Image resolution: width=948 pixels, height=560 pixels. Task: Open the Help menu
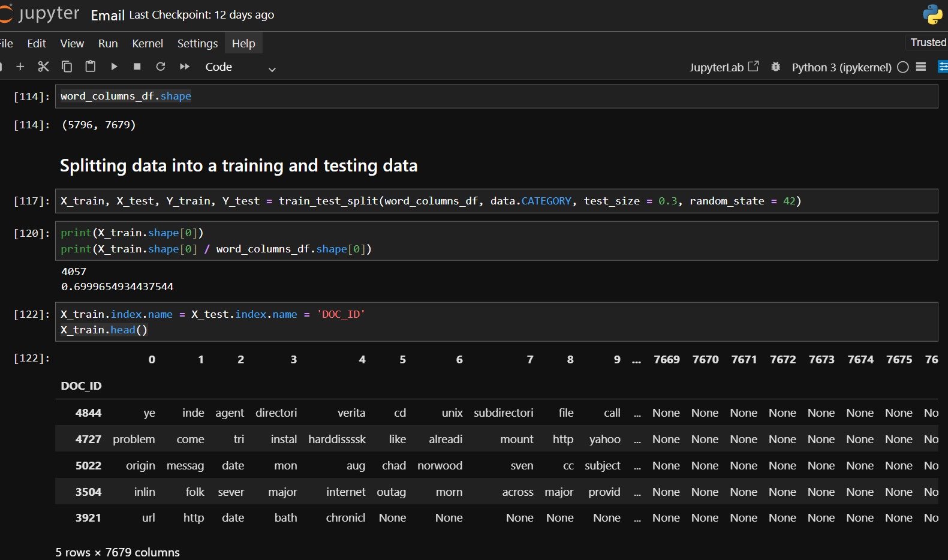click(x=243, y=44)
